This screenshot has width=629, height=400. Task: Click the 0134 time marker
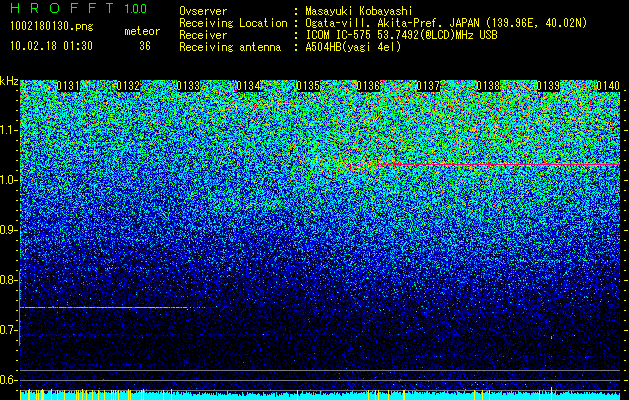coord(248,86)
